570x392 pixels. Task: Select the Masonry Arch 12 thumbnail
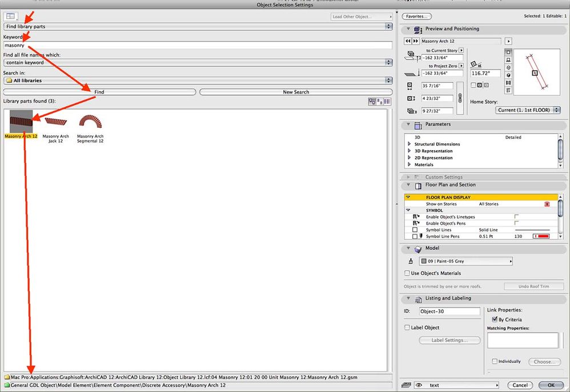[21, 122]
